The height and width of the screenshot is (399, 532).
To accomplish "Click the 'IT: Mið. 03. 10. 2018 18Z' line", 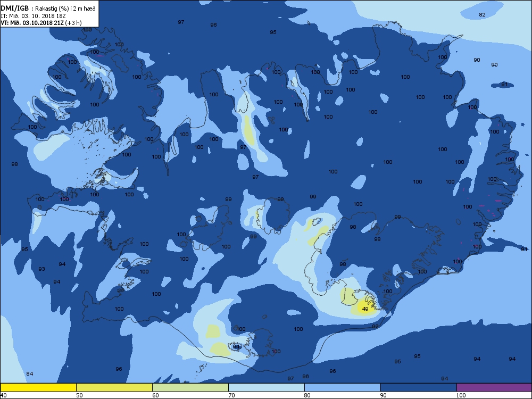I will (x=33, y=16).
